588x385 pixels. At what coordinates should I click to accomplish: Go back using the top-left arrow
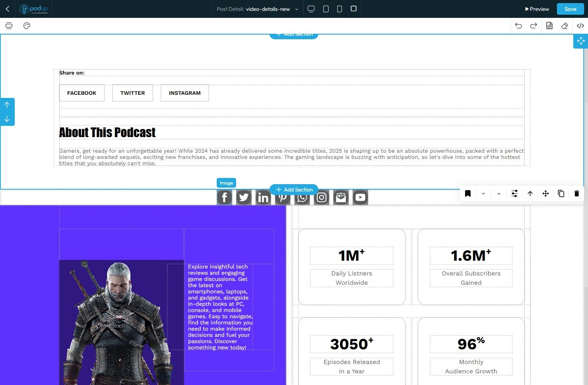(7, 9)
